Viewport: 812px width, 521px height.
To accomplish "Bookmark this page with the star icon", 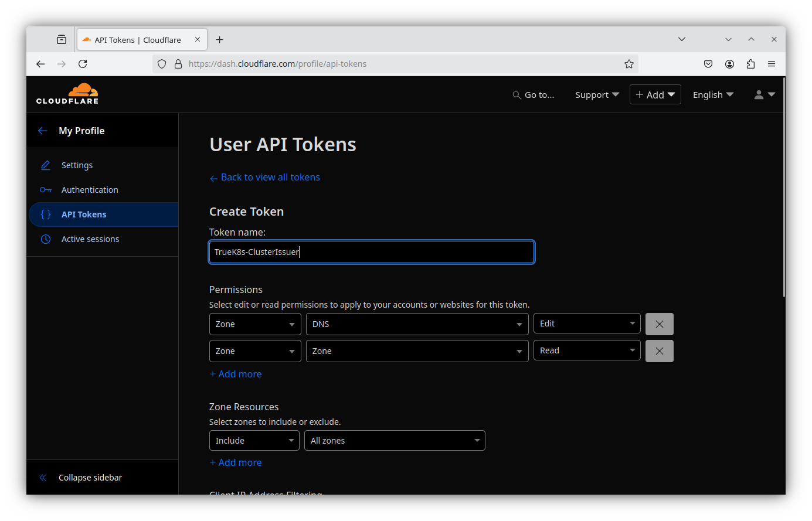I will [x=629, y=64].
